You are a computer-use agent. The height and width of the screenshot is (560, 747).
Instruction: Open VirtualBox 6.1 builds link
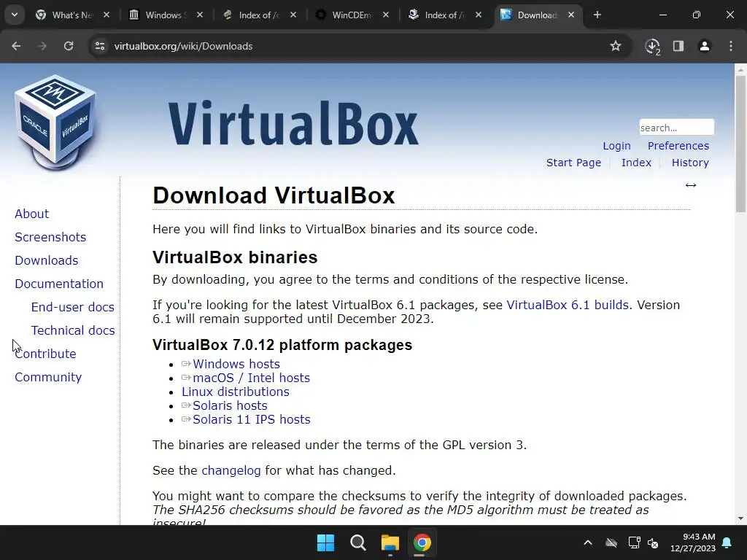tap(568, 305)
